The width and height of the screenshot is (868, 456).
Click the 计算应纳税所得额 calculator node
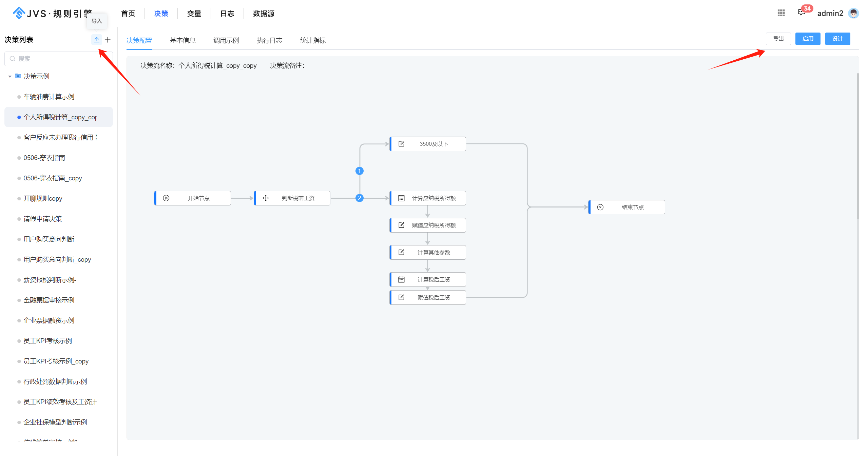coord(428,198)
